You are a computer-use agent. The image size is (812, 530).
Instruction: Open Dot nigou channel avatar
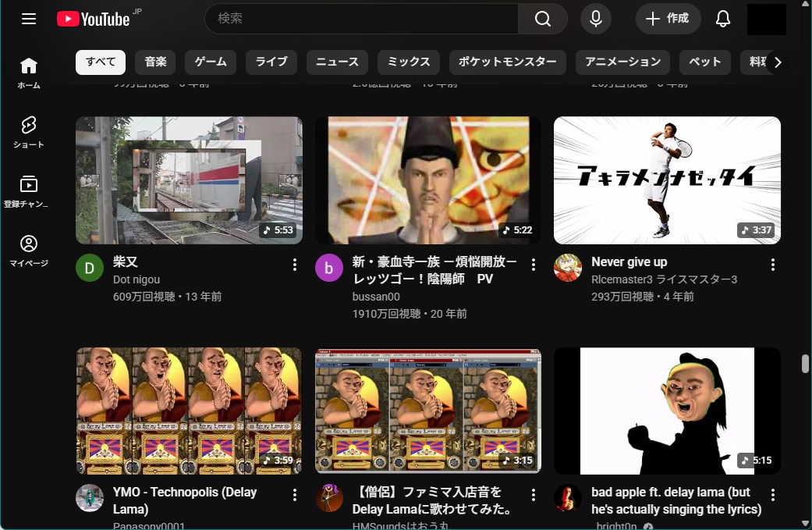pos(90,268)
